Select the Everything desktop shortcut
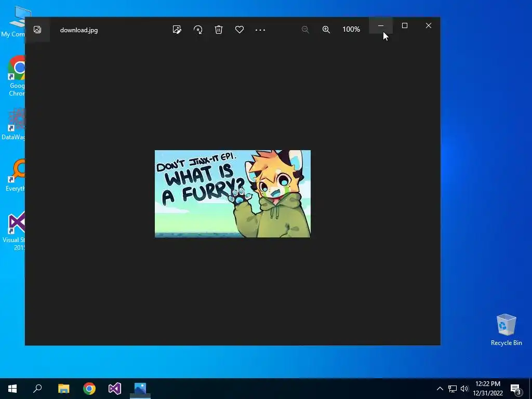 tap(15, 176)
